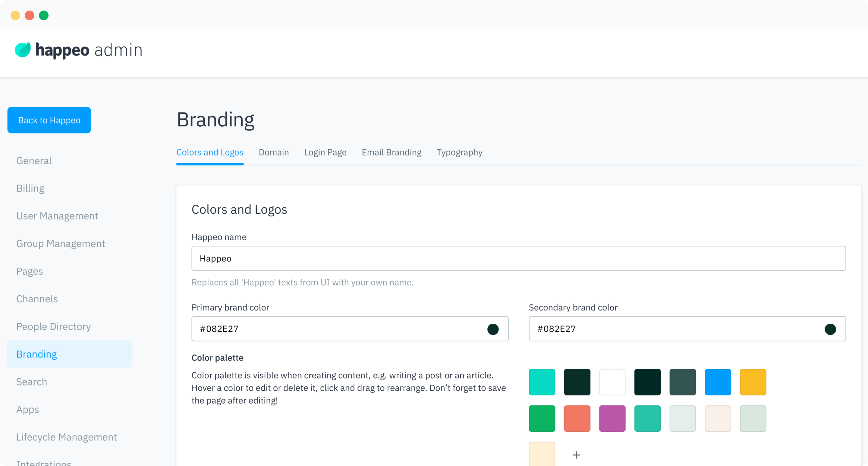
Task: Click the green macOS window dot
Action: [44, 15]
